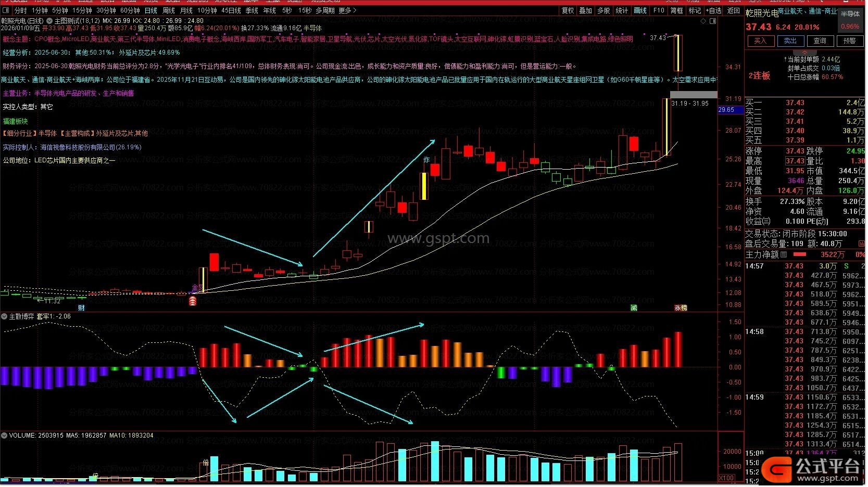Click the 减 marker below the chart
This screenshot has height=487, width=868.
pyautogui.click(x=634, y=308)
